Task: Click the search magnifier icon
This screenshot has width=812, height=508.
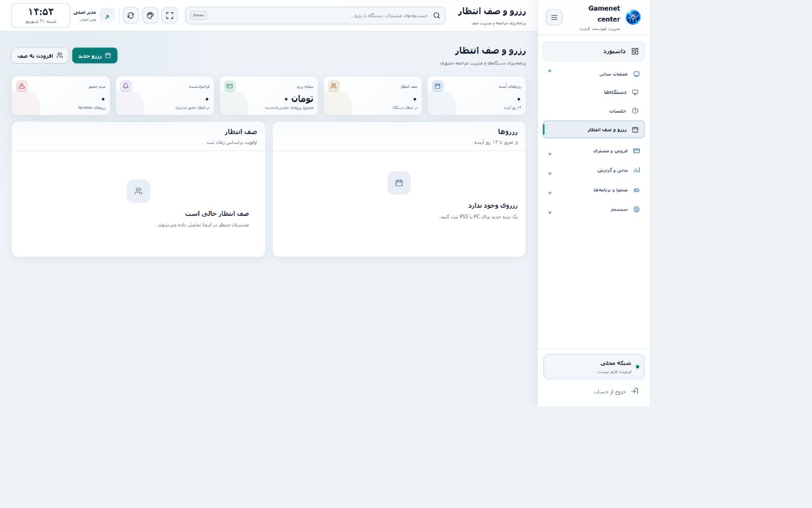Action: (436, 15)
